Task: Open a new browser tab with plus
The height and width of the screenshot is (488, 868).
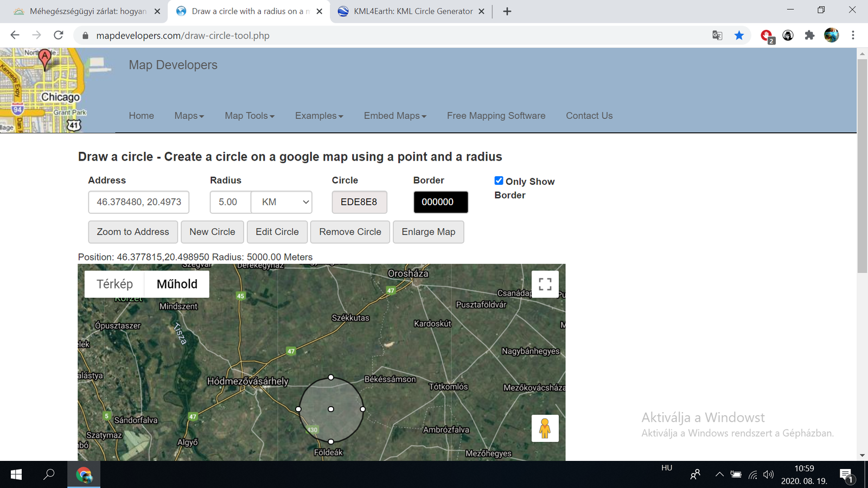Action: (x=507, y=11)
